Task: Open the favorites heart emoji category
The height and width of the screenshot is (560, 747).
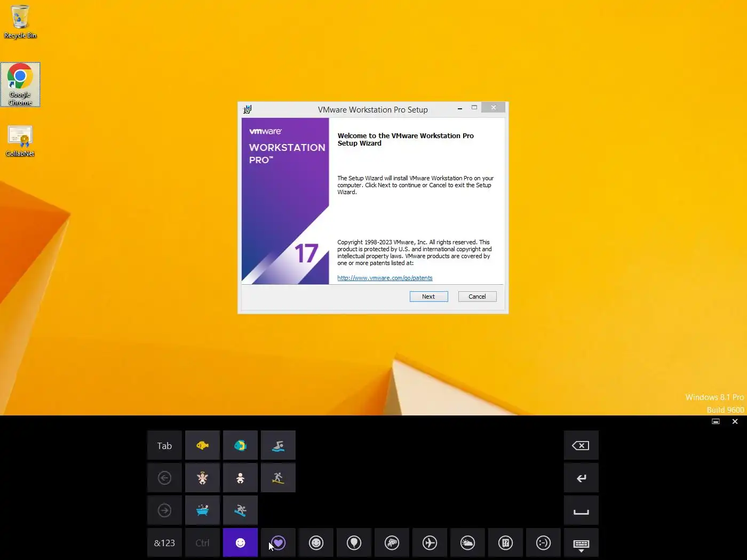Action: click(278, 543)
